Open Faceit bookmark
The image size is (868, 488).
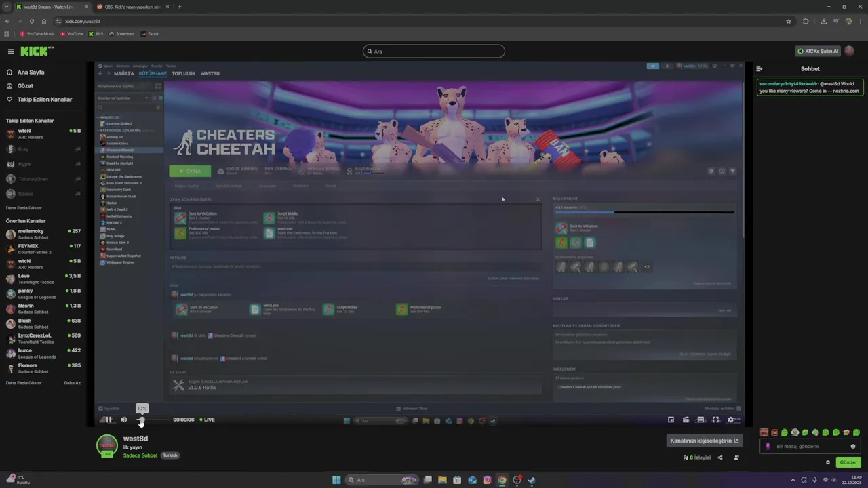point(150,34)
